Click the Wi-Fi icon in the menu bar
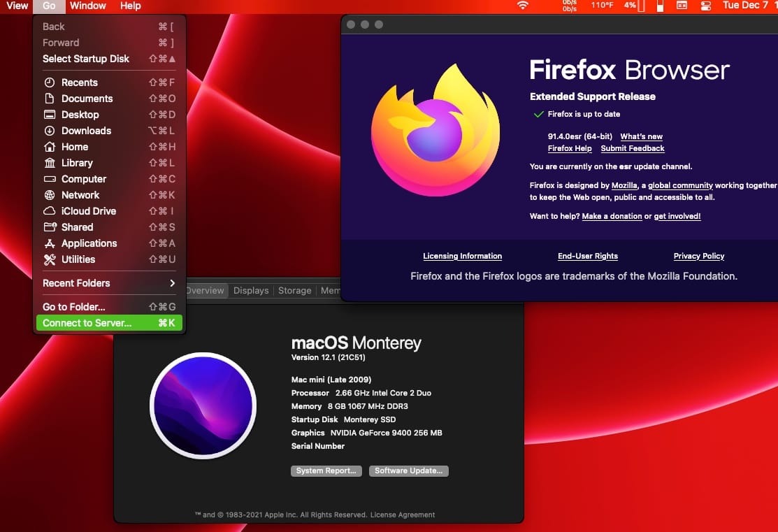778x532 pixels. coord(522,6)
